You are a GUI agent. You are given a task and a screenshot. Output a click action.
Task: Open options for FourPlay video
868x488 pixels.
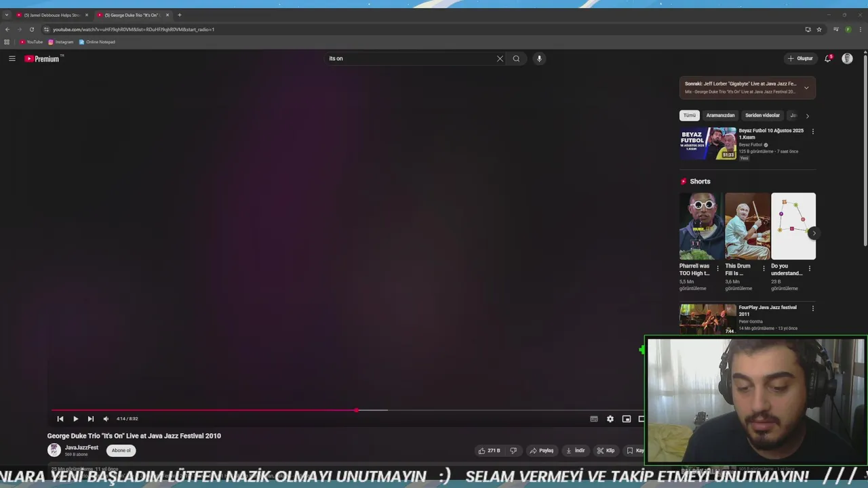(x=812, y=308)
